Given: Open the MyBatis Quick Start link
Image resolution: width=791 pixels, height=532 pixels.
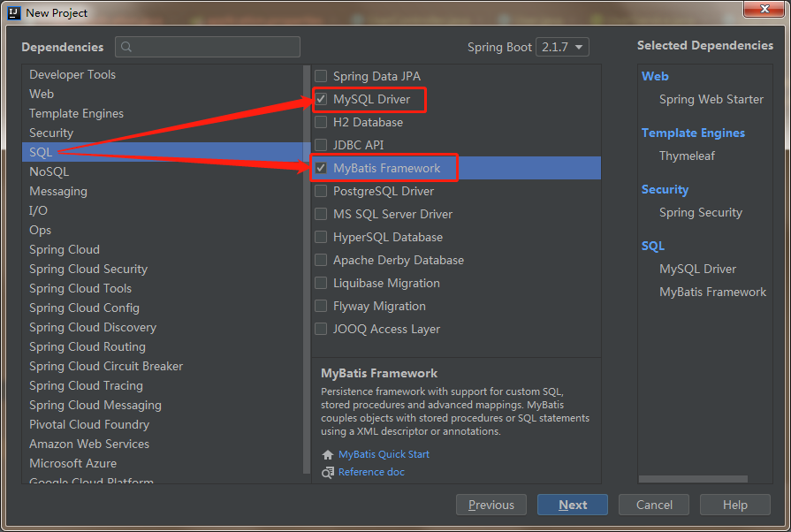Looking at the screenshot, I should 384,454.
